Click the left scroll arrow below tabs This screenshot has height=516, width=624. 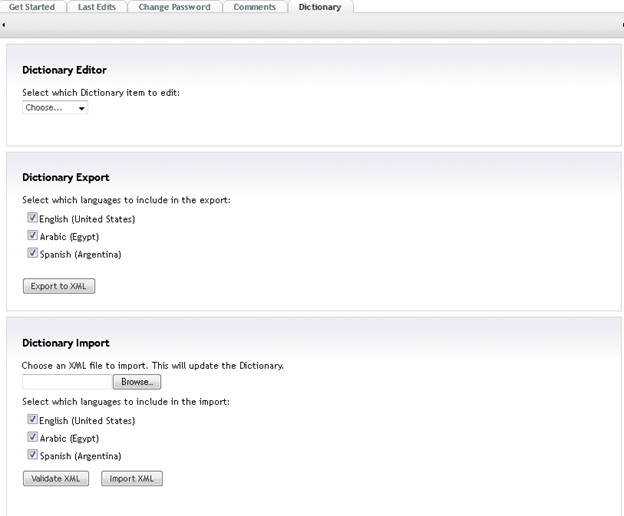[x=4, y=23]
